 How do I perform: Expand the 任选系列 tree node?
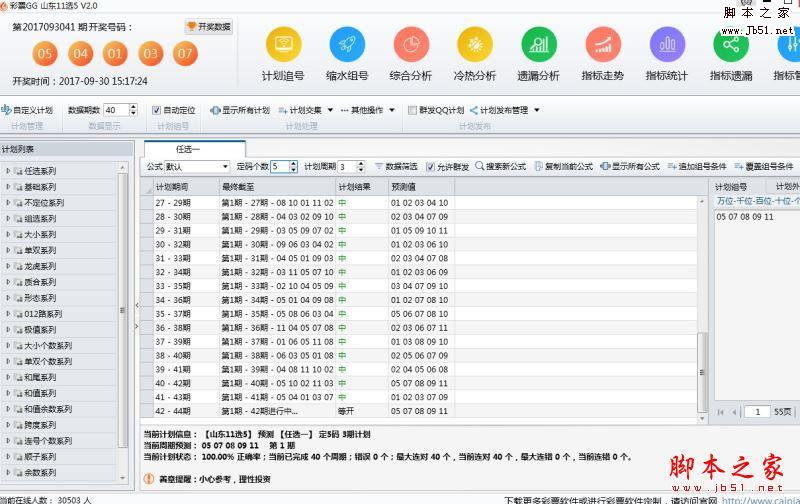[8, 170]
